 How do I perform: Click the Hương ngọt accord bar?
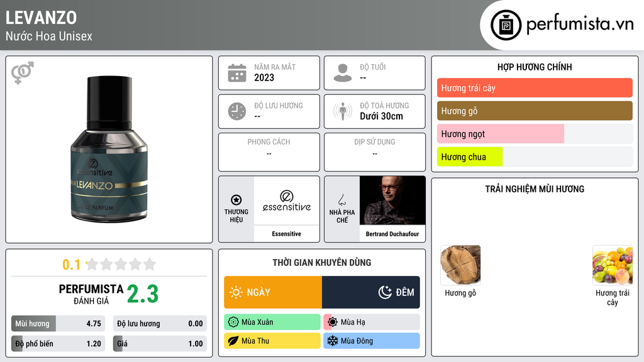[x=535, y=134]
